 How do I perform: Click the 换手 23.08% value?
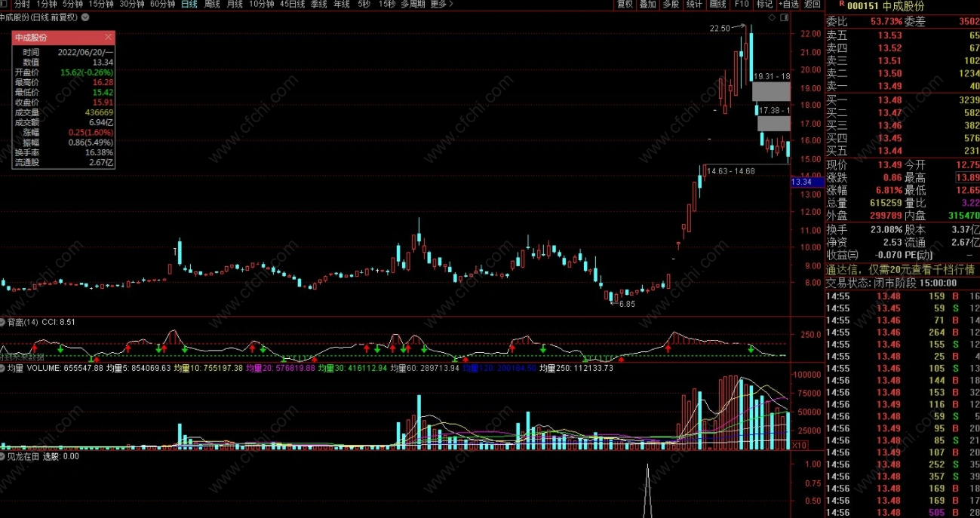tap(886, 229)
